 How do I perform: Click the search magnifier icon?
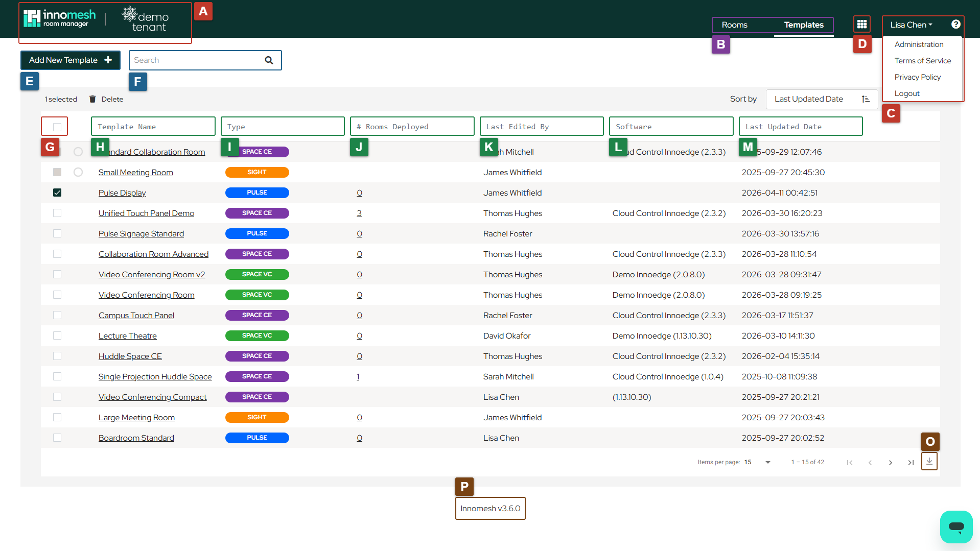tap(269, 60)
